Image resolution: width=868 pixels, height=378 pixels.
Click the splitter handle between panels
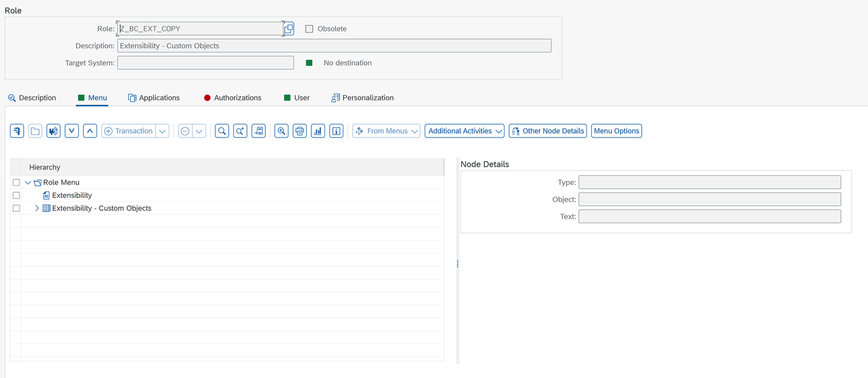(458, 264)
